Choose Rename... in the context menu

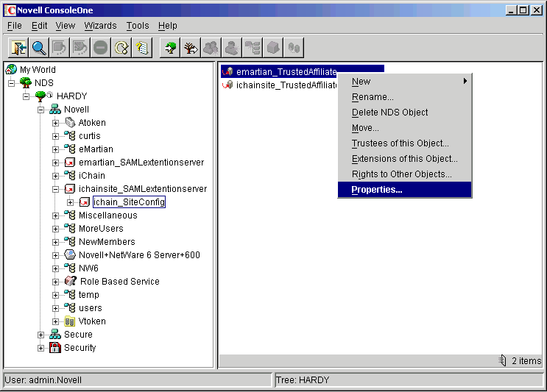pos(405,97)
